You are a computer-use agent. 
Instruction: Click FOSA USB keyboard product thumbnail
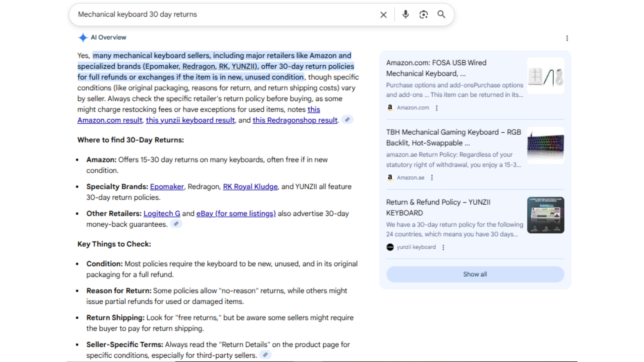point(545,76)
